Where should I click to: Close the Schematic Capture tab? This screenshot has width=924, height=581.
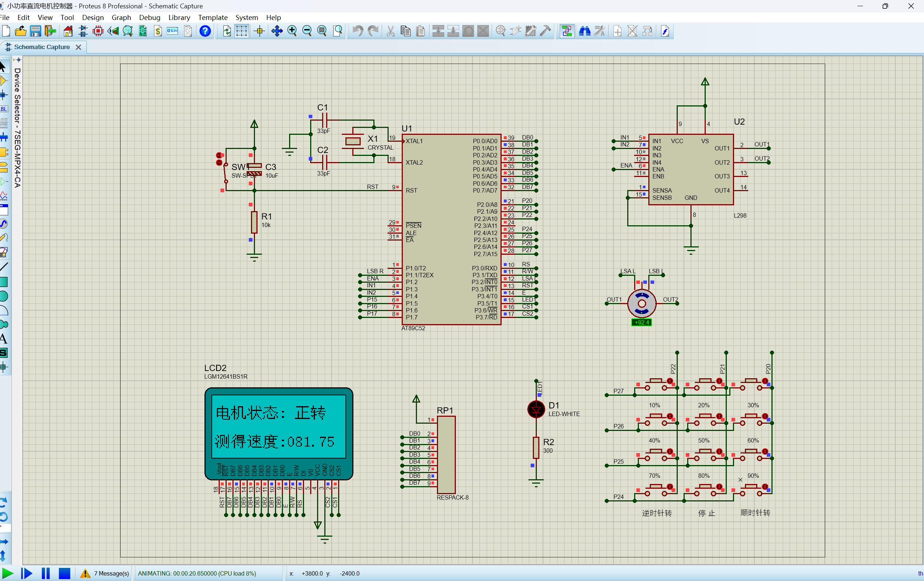click(x=78, y=47)
